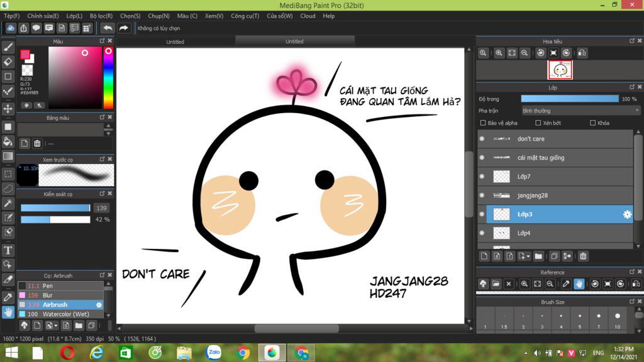Open the Opera browser from the taskbar

coord(67,353)
